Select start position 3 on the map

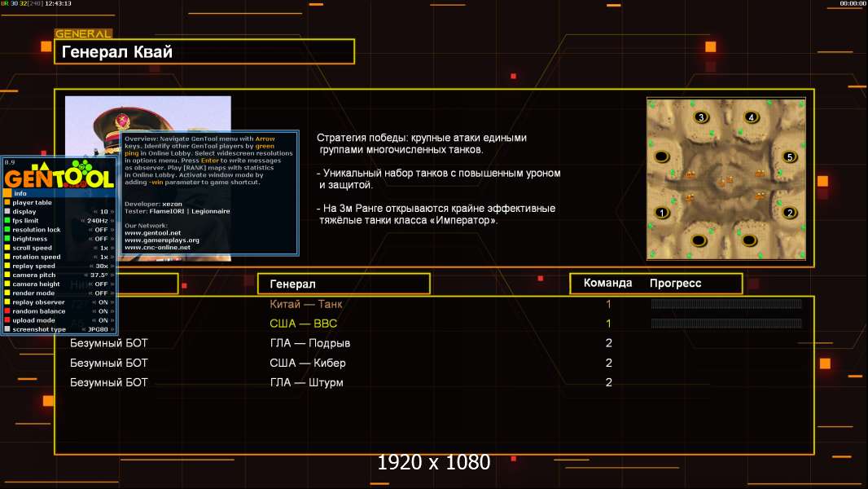click(701, 117)
